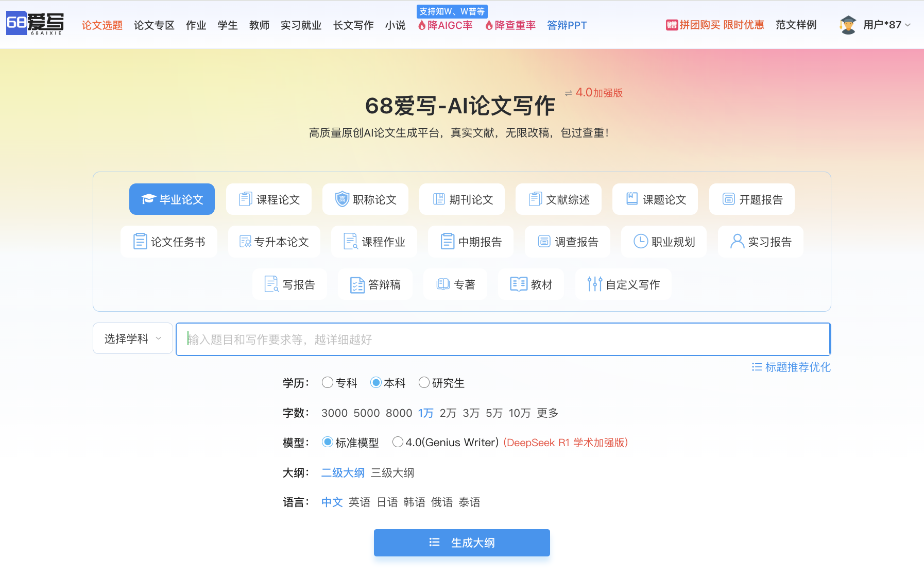The image size is (924, 576).
Task: Expand 更多 word count options
Action: [x=547, y=413]
